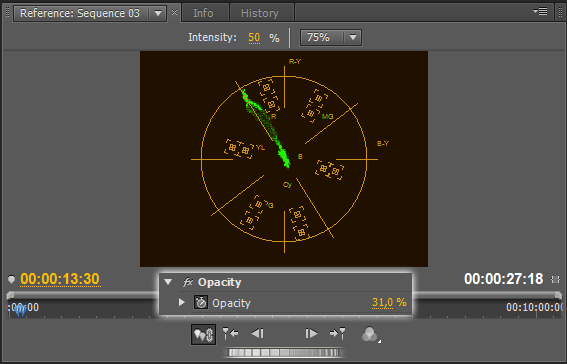Collapse the fx Opacity effect group
The image size is (567, 364).
point(168,282)
